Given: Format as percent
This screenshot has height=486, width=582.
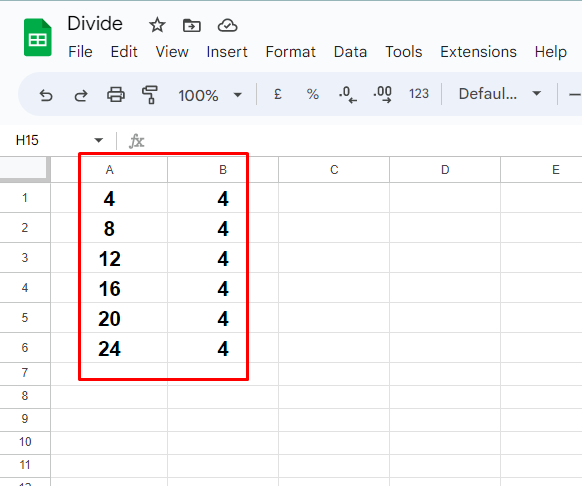Looking at the screenshot, I should 313,94.
